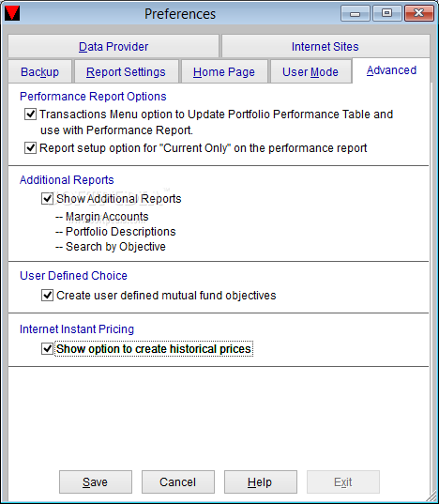Click the "-- Margin Accounts" text
Viewport: 439px width, 504px height.
pyautogui.click(x=102, y=217)
